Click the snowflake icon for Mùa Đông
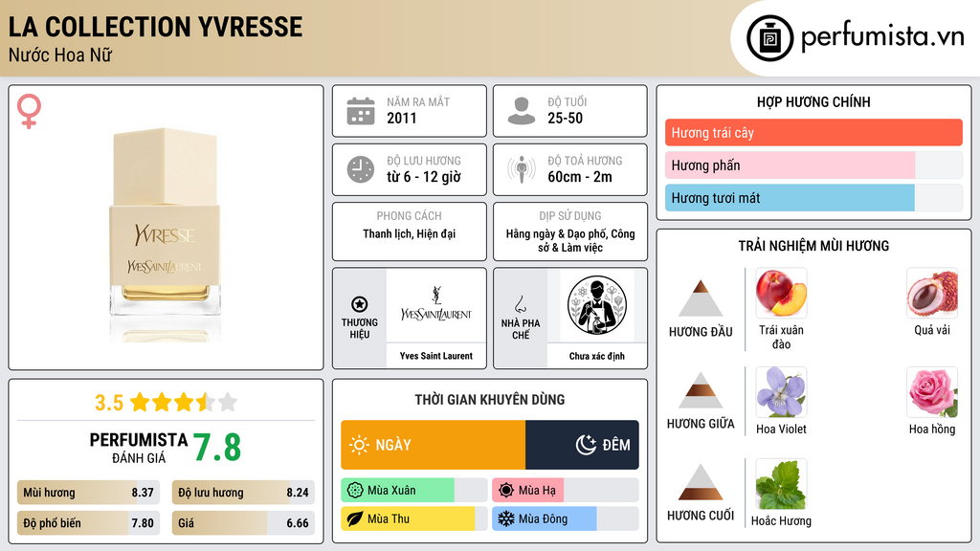The width and height of the screenshot is (980, 551). (506, 518)
